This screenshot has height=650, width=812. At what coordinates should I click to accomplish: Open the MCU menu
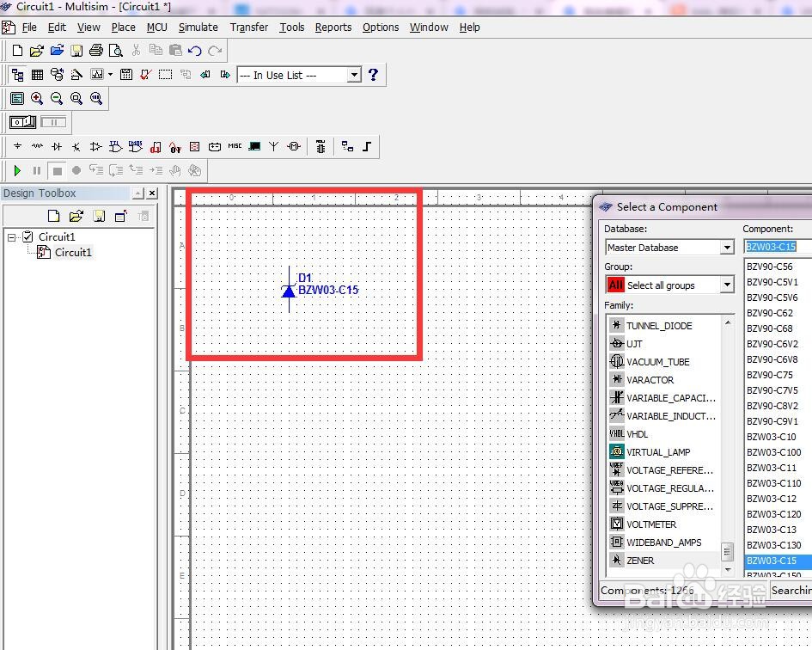[x=157, y=27]
